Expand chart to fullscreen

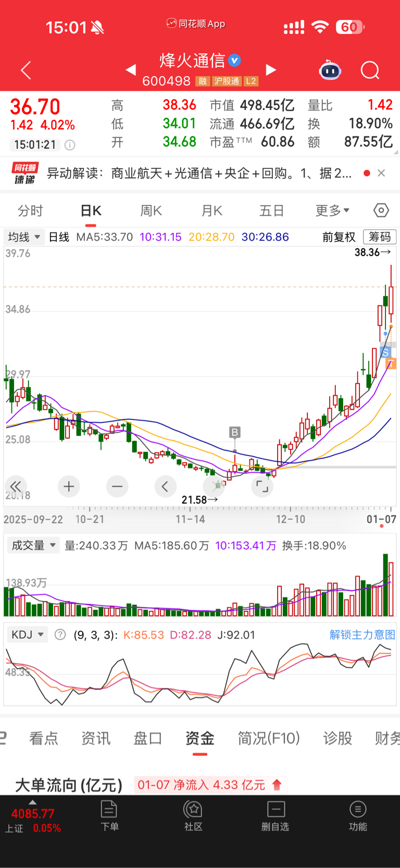click(x=262, y=486)
